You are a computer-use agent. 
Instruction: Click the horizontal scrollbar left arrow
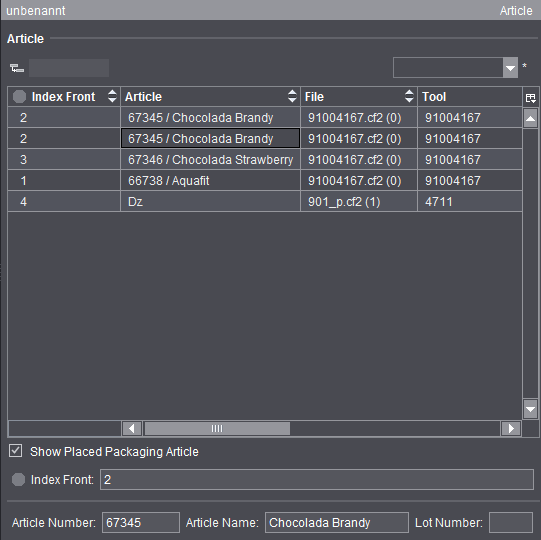(131, 429)
